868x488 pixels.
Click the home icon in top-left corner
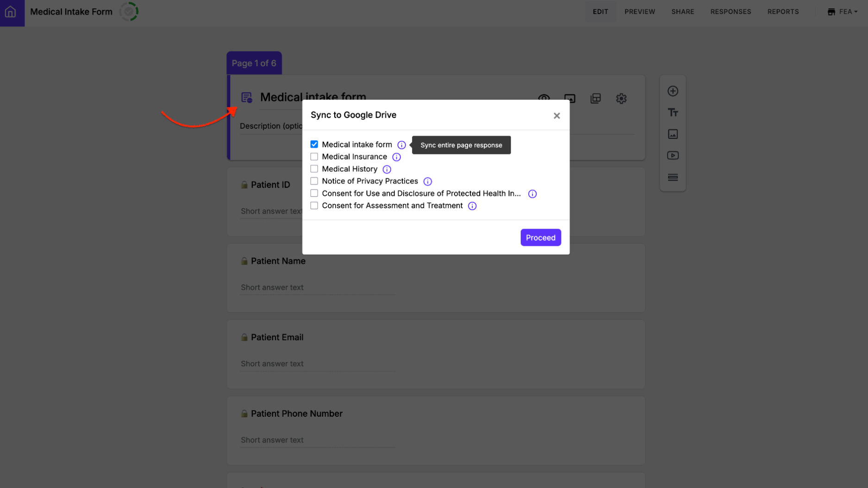point(11,12)
